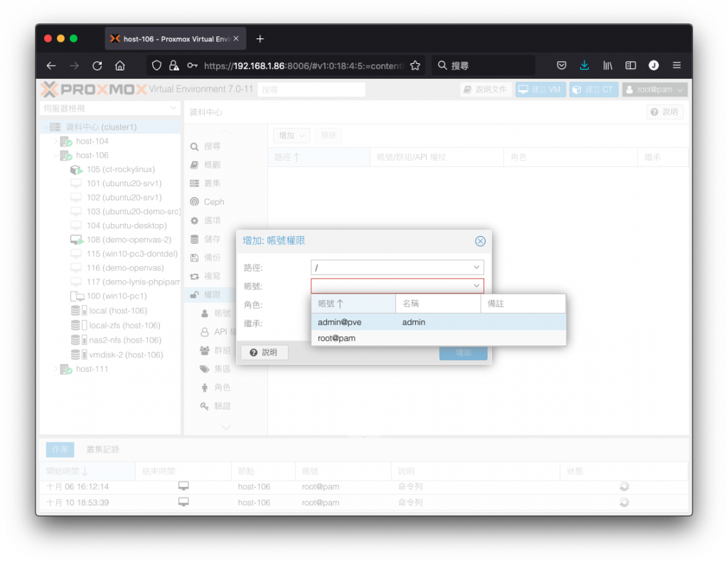Screen dimensions: 728x563
Task: Open the browser downloads icon
Action: click(x=584, y=65)
